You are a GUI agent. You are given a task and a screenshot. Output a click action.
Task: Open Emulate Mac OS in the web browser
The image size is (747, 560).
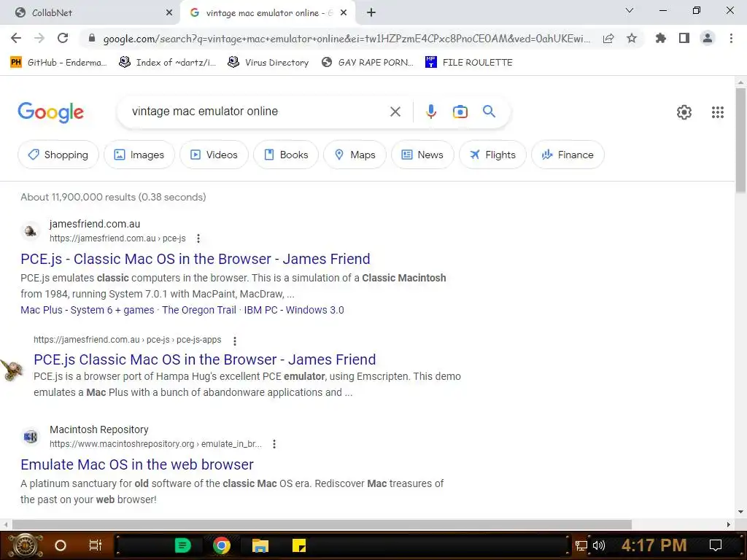(137, 464)
